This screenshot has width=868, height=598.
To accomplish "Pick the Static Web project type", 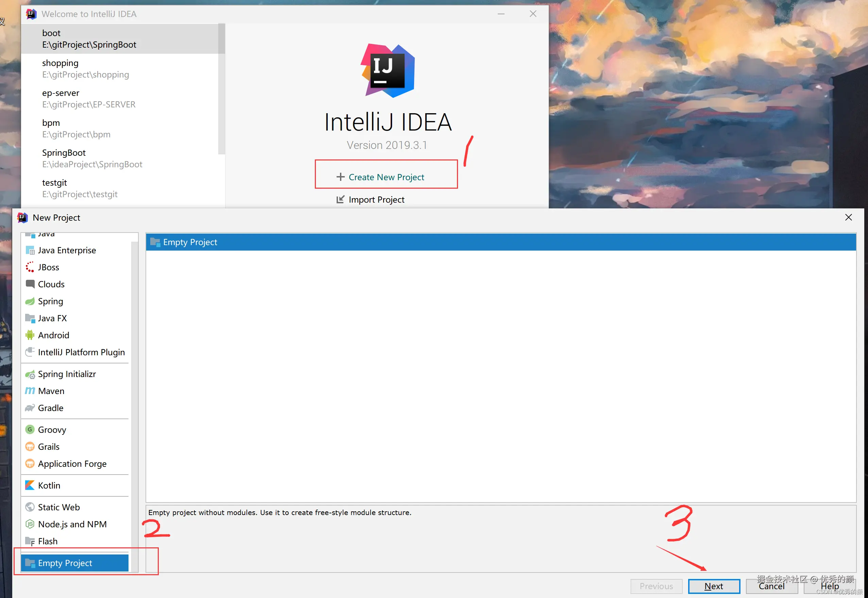I will (x=59, y=507).
